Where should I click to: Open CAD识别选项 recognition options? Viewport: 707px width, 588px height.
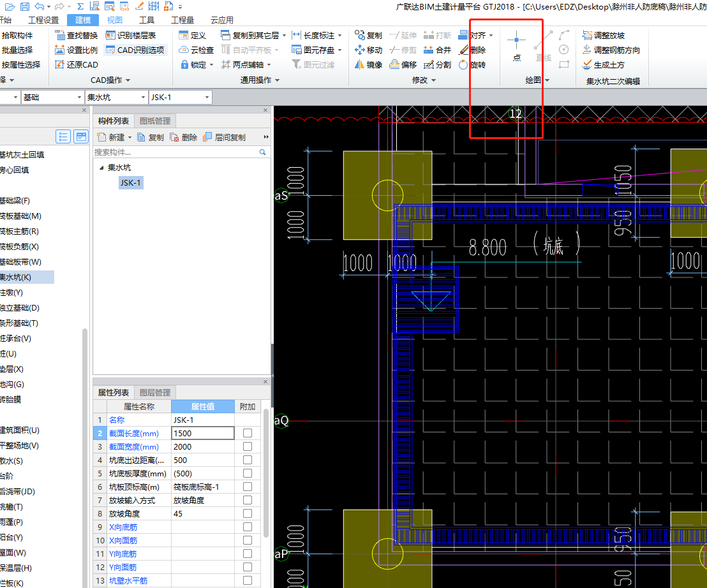[135, 50]
